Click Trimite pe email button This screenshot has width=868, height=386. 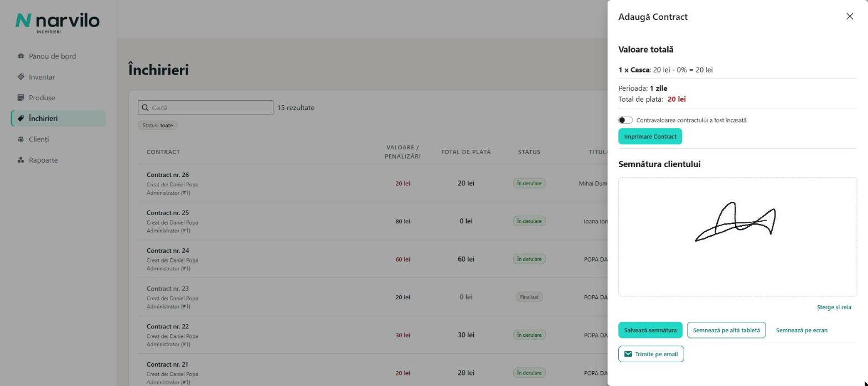[x=651, y=354]
